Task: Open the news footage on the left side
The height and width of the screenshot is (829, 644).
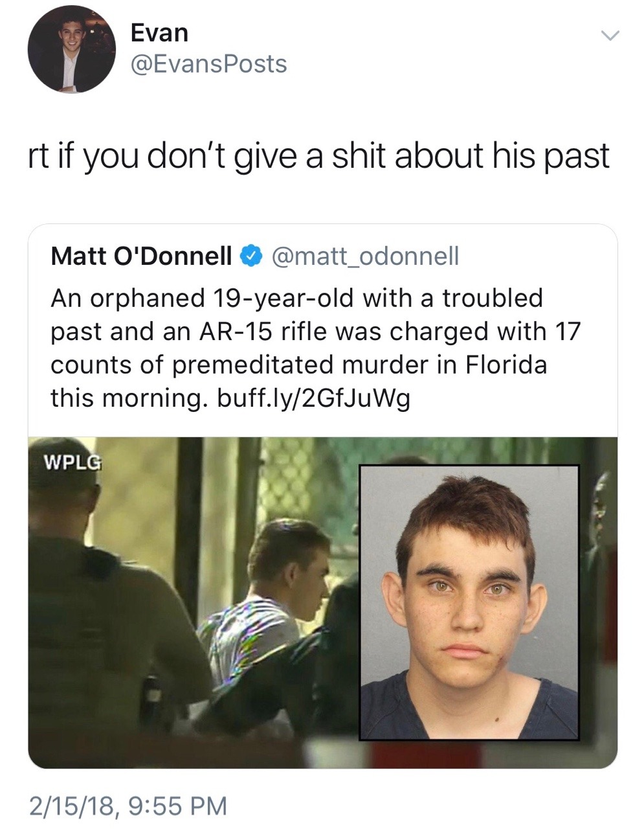Action: pos(194,602)
